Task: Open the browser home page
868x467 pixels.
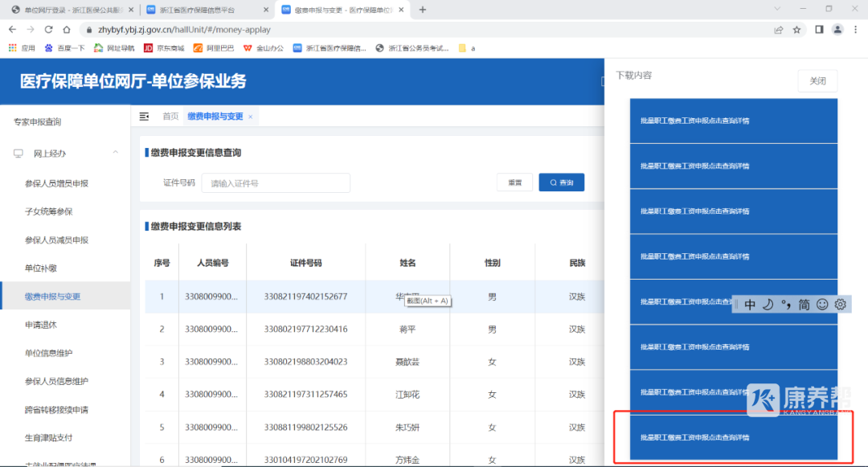Action: [x=67, y=29]
